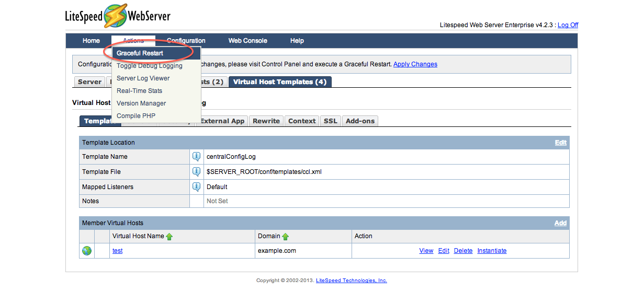Image resolution: width=644 pixels, height=292 pixels.
Task: Open the Web Console menu
Action: [x=248, y=41]
